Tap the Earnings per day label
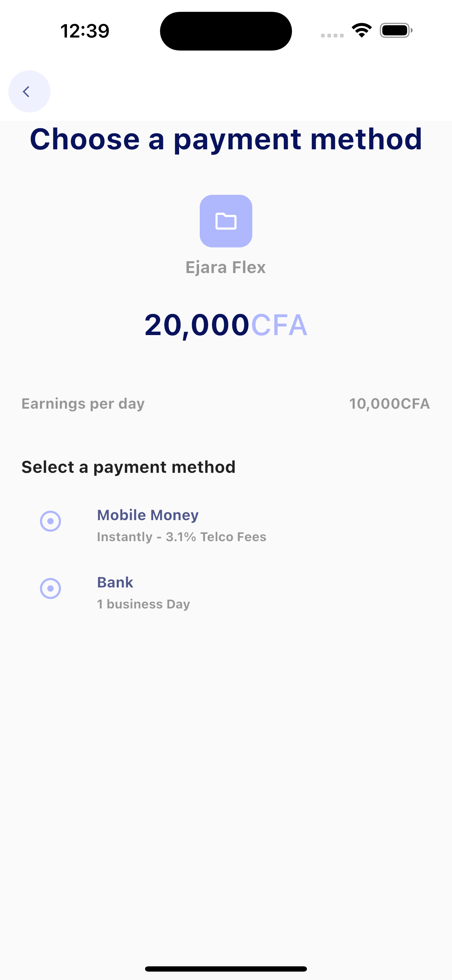 pyautogui.click(x=83, y=404)
